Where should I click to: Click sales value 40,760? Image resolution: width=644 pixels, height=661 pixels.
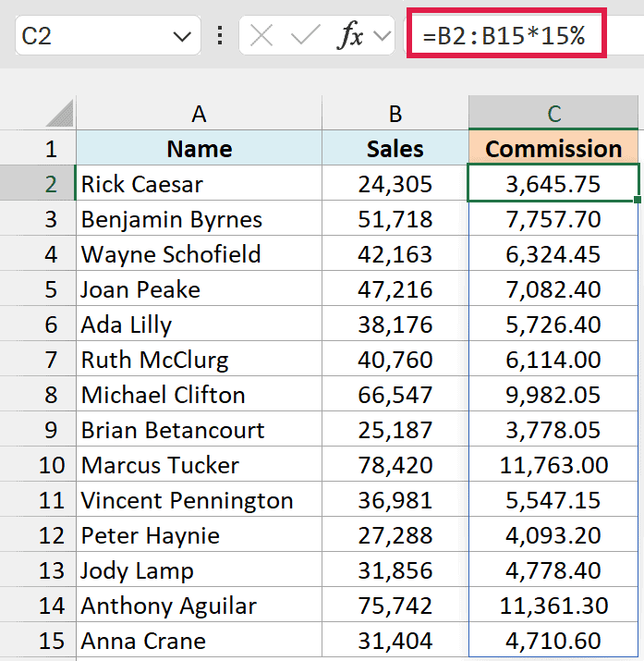(395, 359)
